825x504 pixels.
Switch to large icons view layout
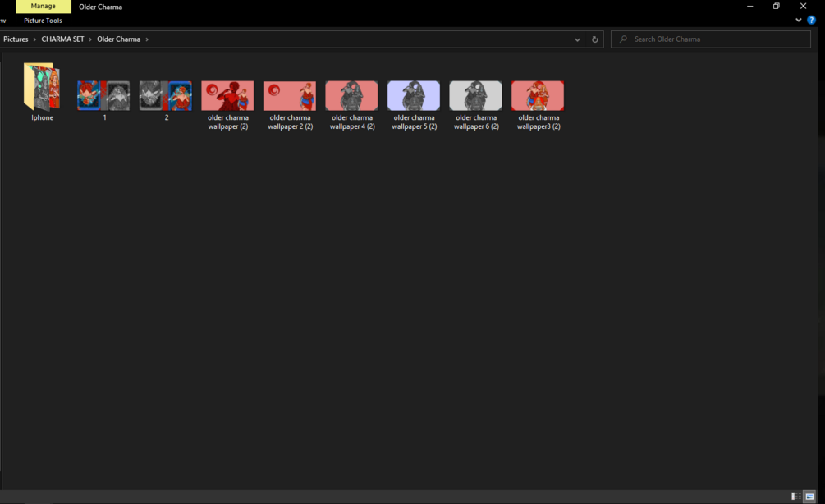tap(809, 496)
